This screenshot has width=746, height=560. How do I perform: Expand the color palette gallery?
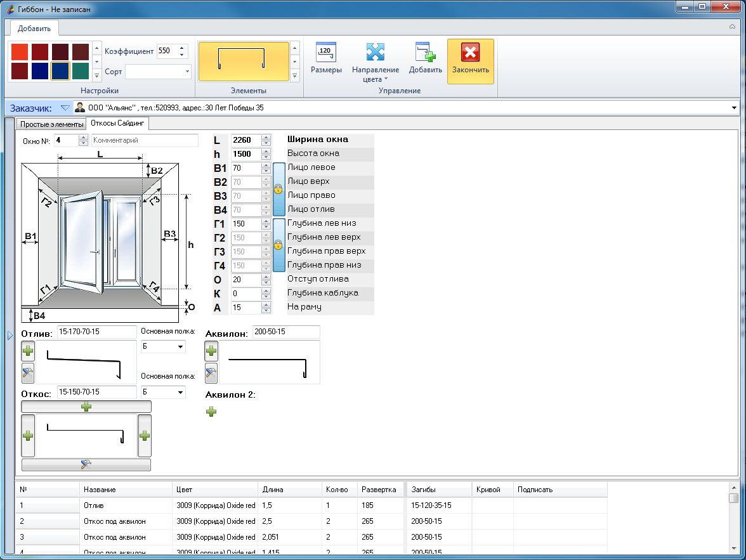click(x=96, y=75)
